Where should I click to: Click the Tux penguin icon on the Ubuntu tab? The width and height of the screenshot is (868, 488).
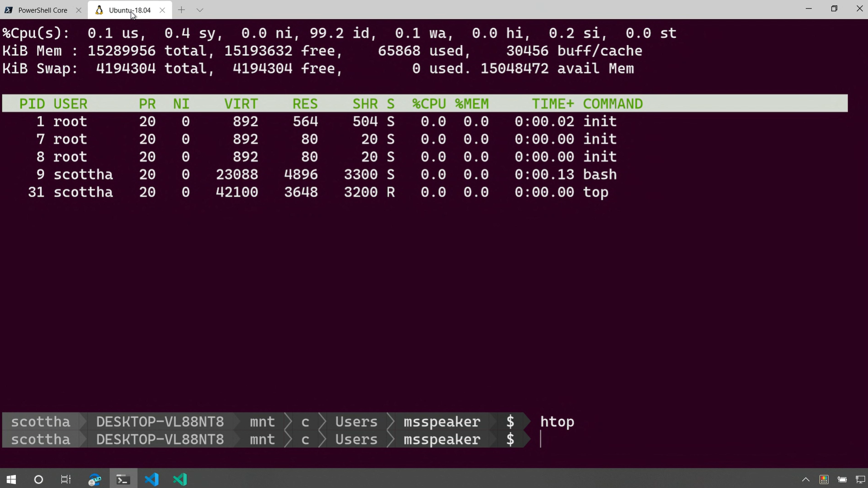[99, 10]
